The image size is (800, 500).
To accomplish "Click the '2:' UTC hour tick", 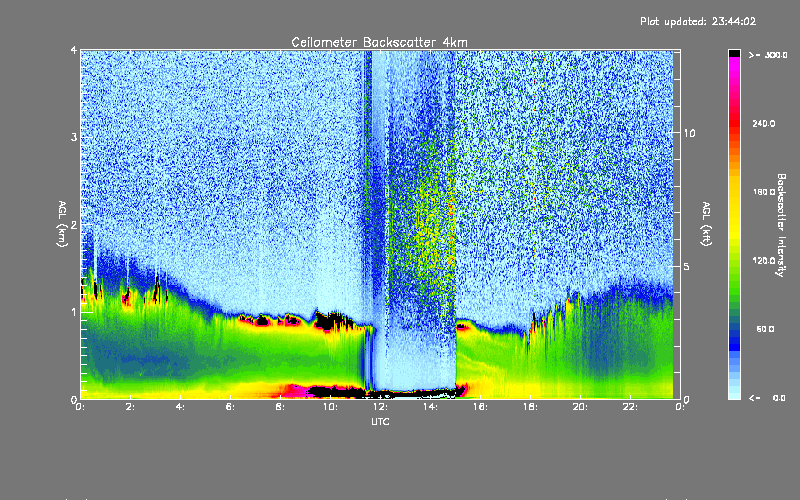I will point(130,407).
